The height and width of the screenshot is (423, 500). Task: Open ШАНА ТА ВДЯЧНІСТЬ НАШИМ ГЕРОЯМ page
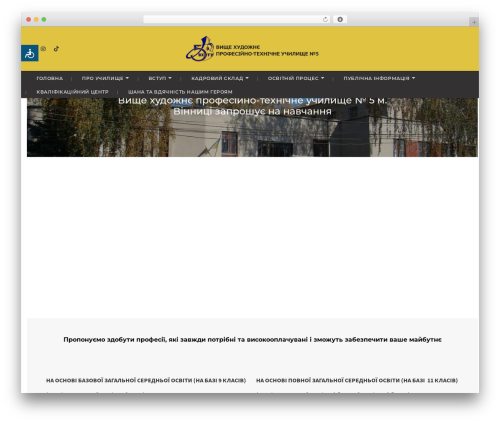[180, 92]
